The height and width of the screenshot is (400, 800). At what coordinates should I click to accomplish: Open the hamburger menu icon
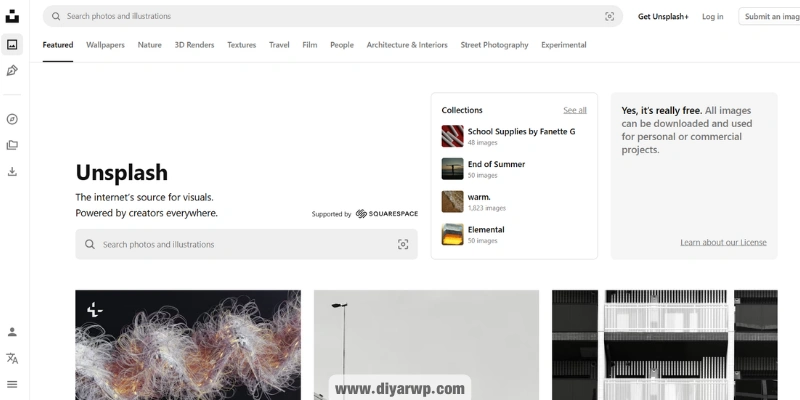12,384
